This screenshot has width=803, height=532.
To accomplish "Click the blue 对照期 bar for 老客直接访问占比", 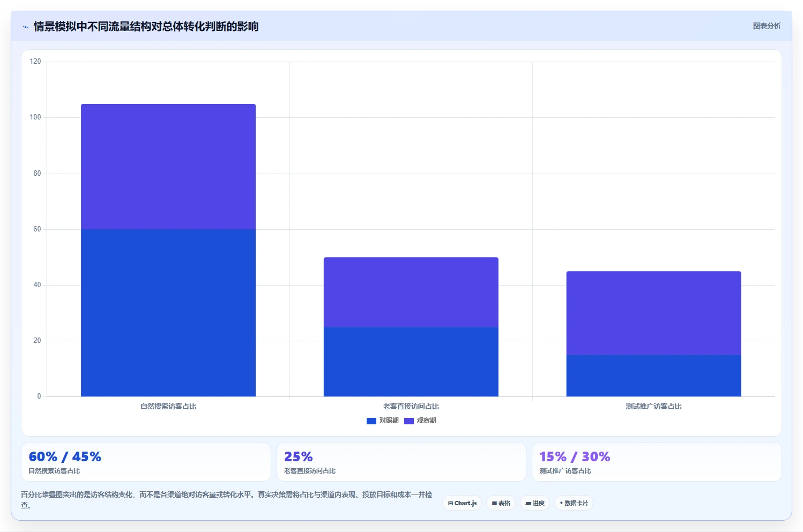I will (411, 362).
